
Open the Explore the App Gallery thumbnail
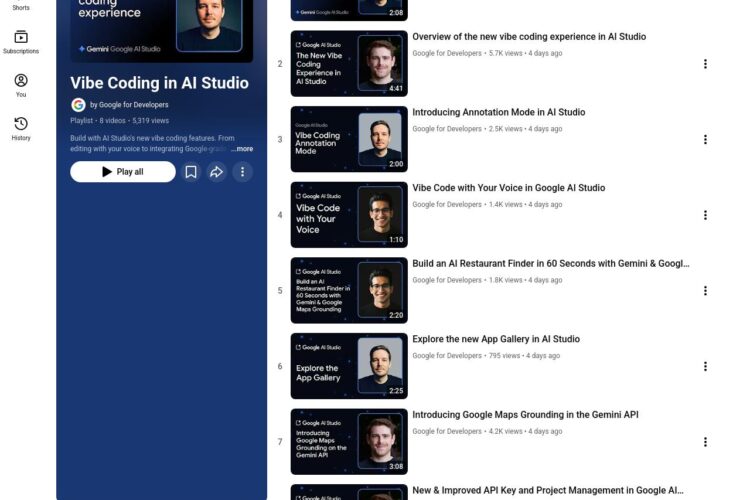[x=349, y=366]
